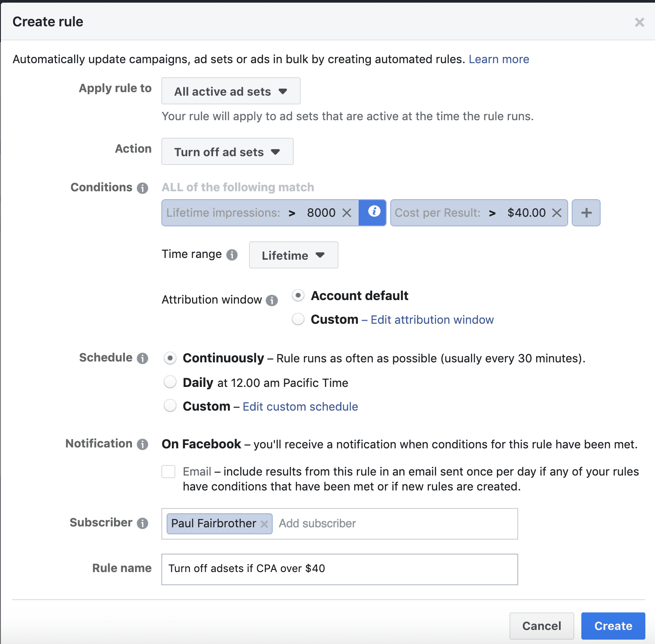Remove Paul Fairbrother as subscriber
The image size is (655, 644).
click(264, 524)
